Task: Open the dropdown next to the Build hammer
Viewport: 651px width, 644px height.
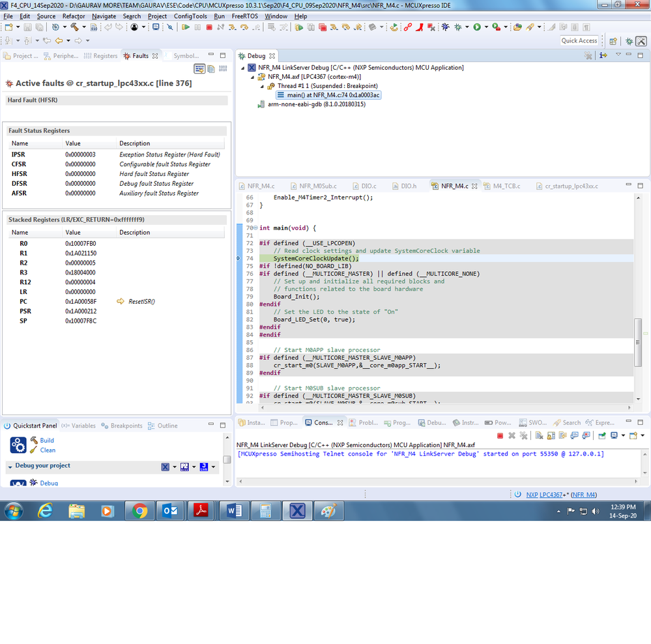Action: click(84, 27)
